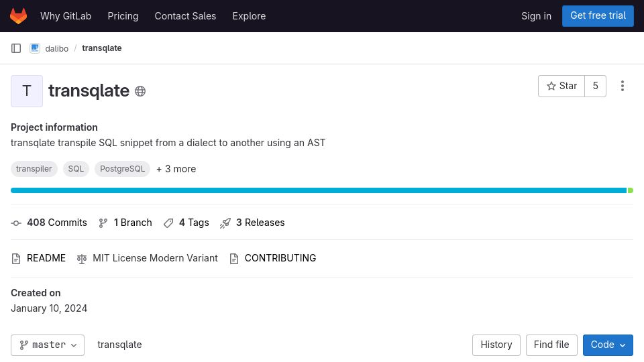Image resolution: width=644 pixels, height=362 pixels.
Task: Select the transpiler topic tag
Action: pyautogui.click(x=34, y=169)
